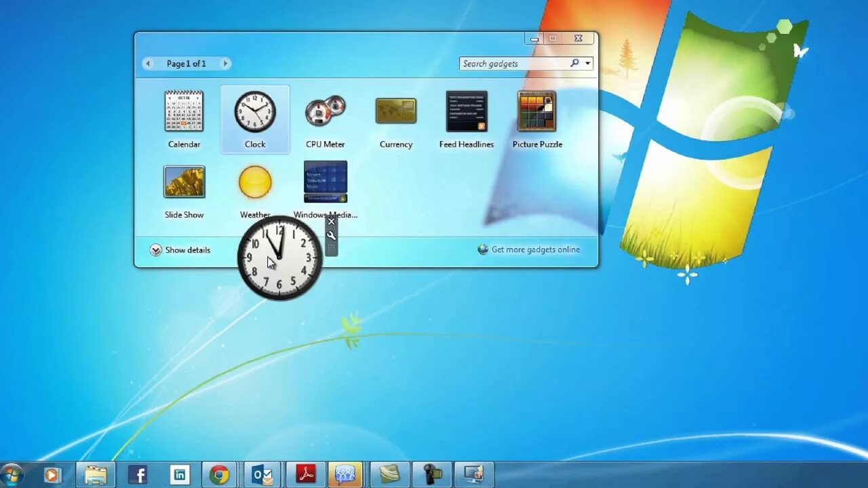Image resolution: width=868 pixels, height=488 pixels.
Task: Expand Show details section
Action: [x=180, y=250]
